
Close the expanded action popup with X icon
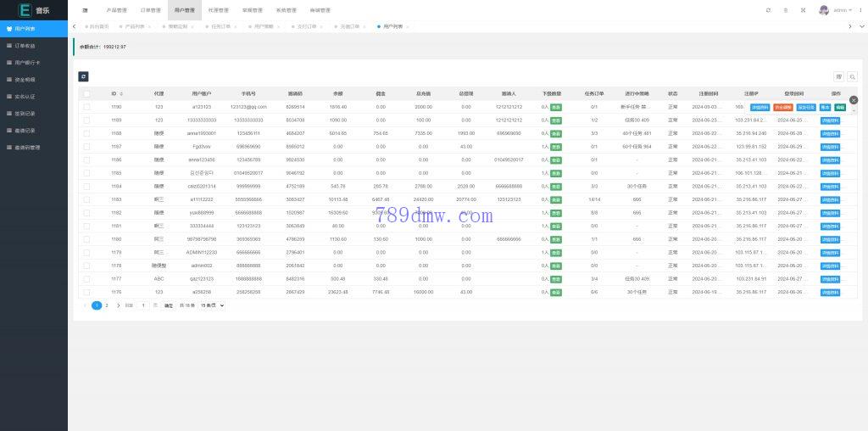coord(854,100)
